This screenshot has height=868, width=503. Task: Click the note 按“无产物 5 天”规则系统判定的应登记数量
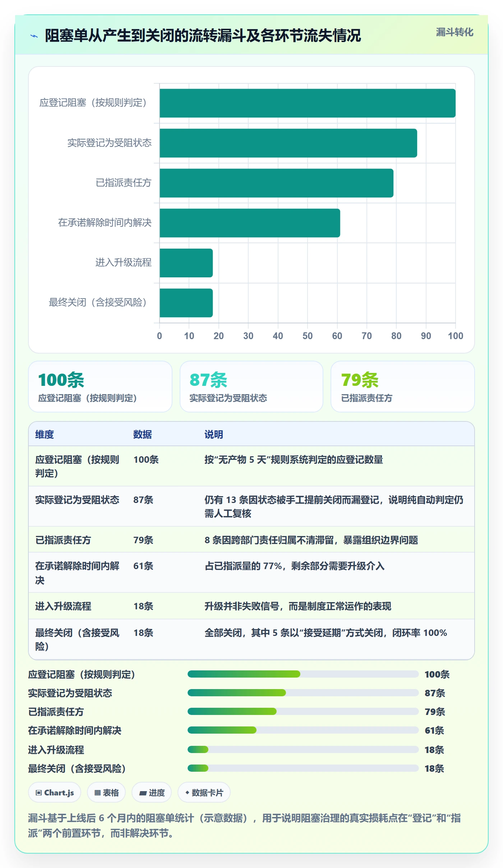(294, 460)
